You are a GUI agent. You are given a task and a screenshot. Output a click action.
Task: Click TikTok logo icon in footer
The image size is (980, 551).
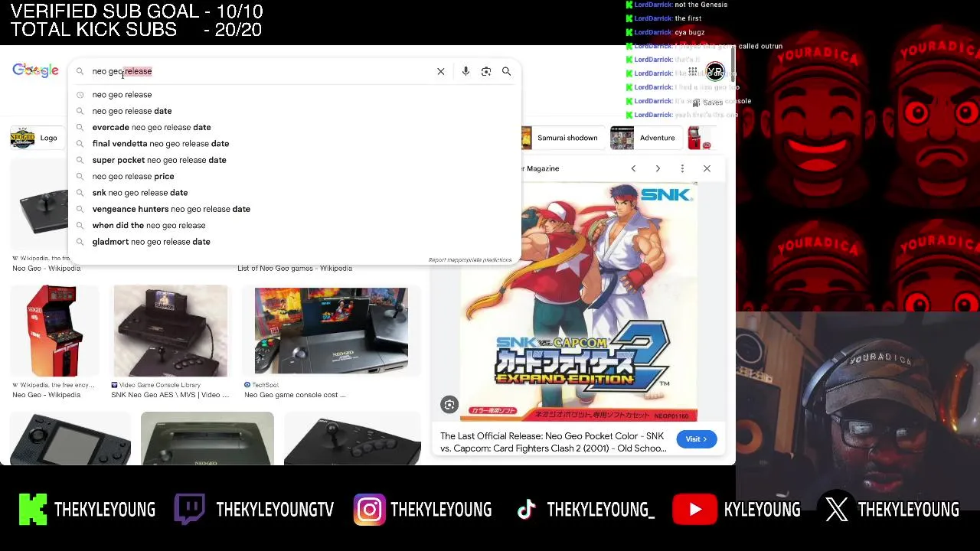[x=526, y=510]
